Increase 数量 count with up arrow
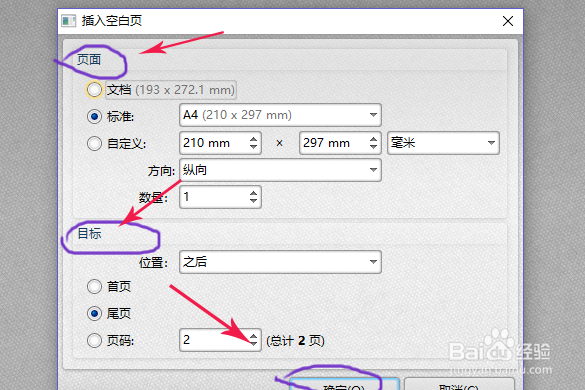 [x=253, y=193]
